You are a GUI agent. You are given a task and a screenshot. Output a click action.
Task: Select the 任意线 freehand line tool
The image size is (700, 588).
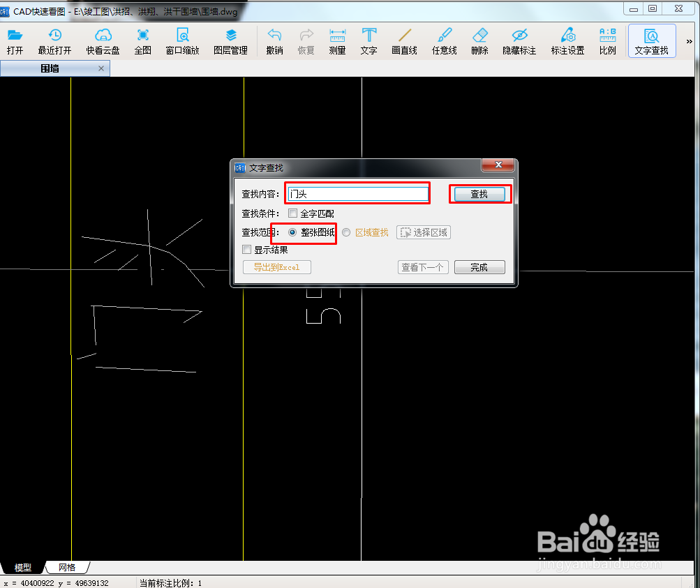pos(444,41)
